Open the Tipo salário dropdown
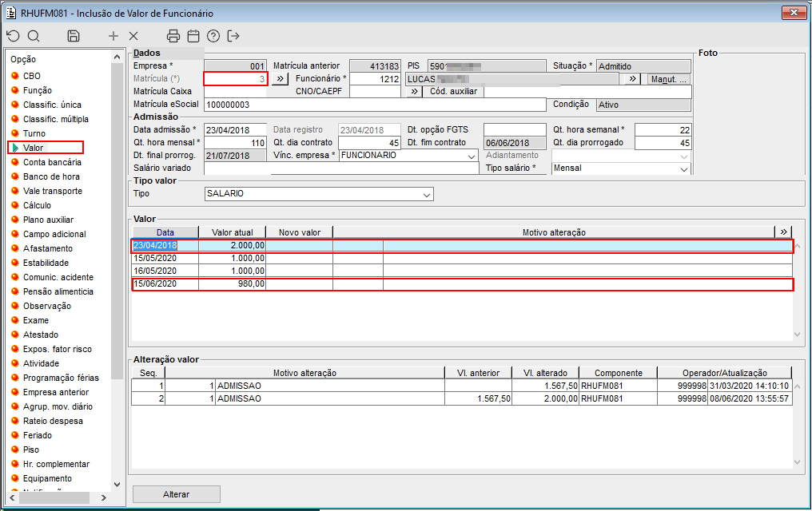 (684, 168)
